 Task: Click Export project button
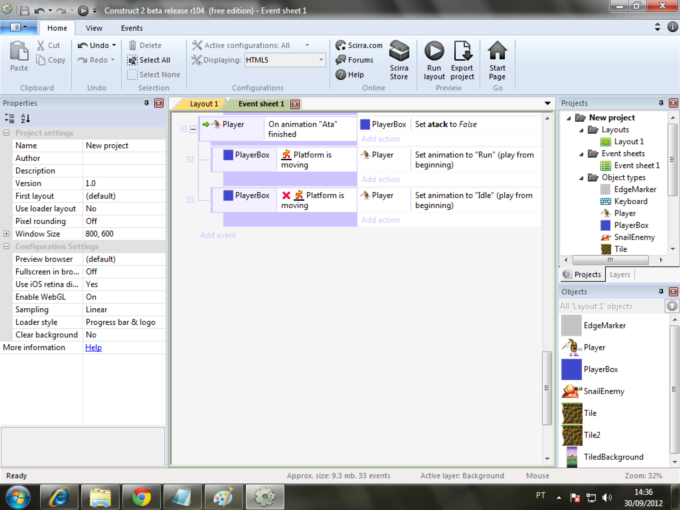462,60
